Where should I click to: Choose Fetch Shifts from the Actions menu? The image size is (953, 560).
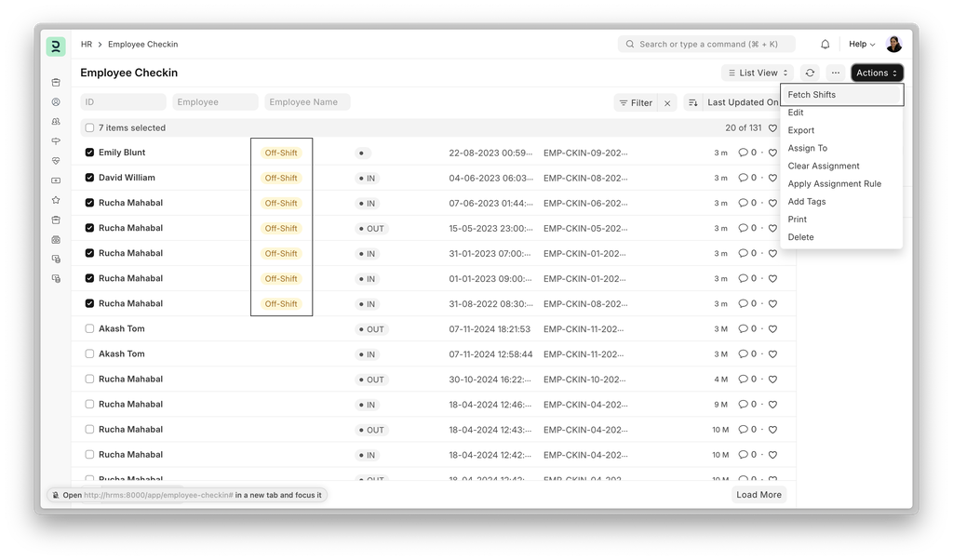(812, 95)
